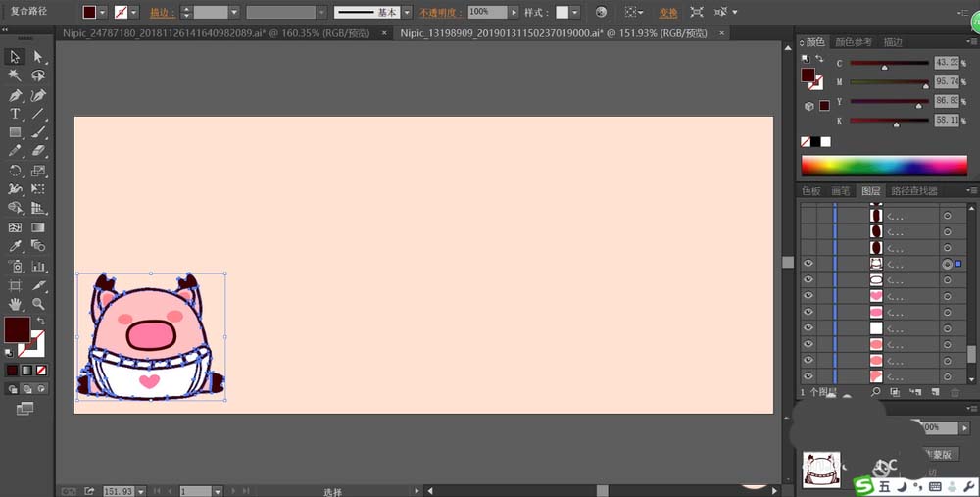Click the 描边 stroke link in control bar
The image size is (980, 497).
point(162,13)
